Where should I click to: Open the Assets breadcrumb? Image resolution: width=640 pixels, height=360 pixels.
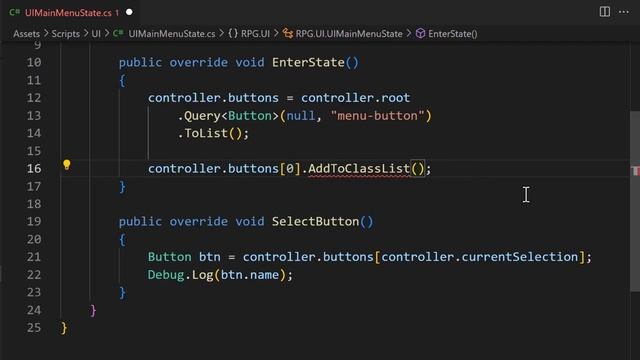pos(27,34)
